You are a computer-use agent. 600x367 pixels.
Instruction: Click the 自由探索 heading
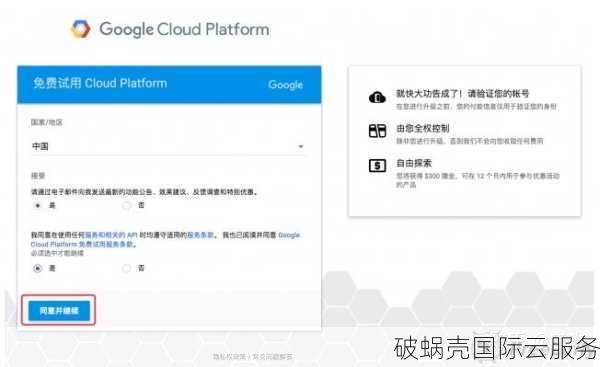click(414, 163)
